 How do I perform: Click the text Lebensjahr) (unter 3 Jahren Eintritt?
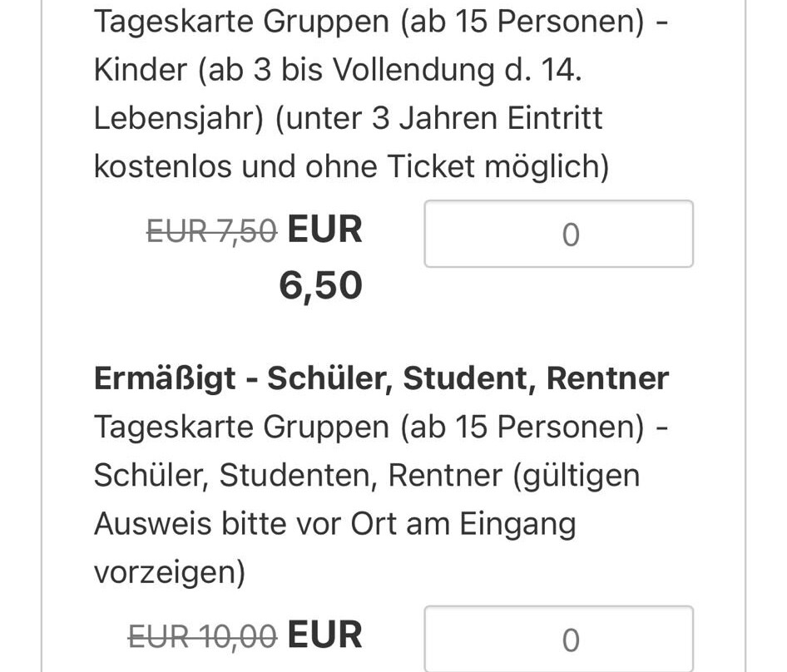[348, 118]
